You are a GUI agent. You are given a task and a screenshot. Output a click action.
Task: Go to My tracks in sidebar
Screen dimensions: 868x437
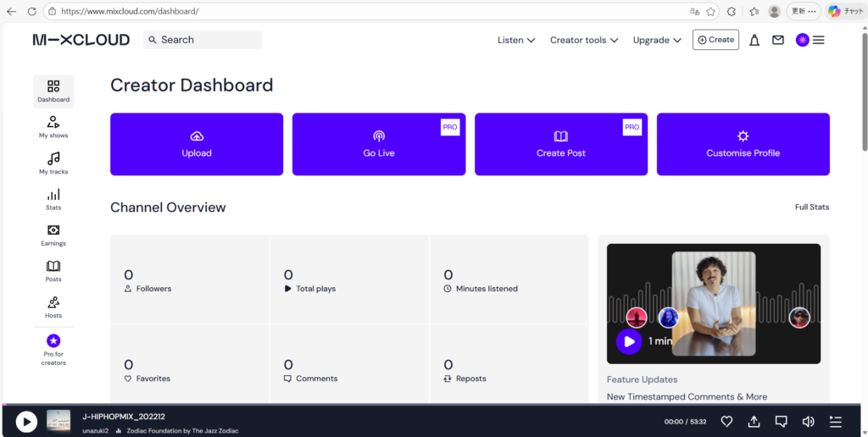53,163
